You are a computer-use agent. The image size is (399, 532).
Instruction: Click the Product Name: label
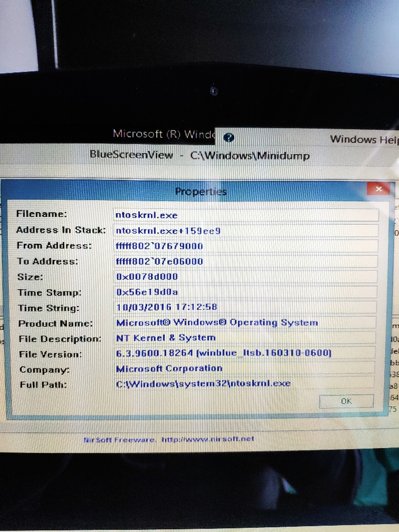click(x=55, y=324)
